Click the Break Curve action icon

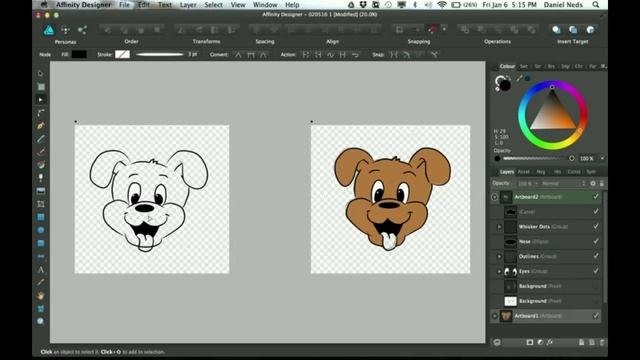(x=305, y=55)
